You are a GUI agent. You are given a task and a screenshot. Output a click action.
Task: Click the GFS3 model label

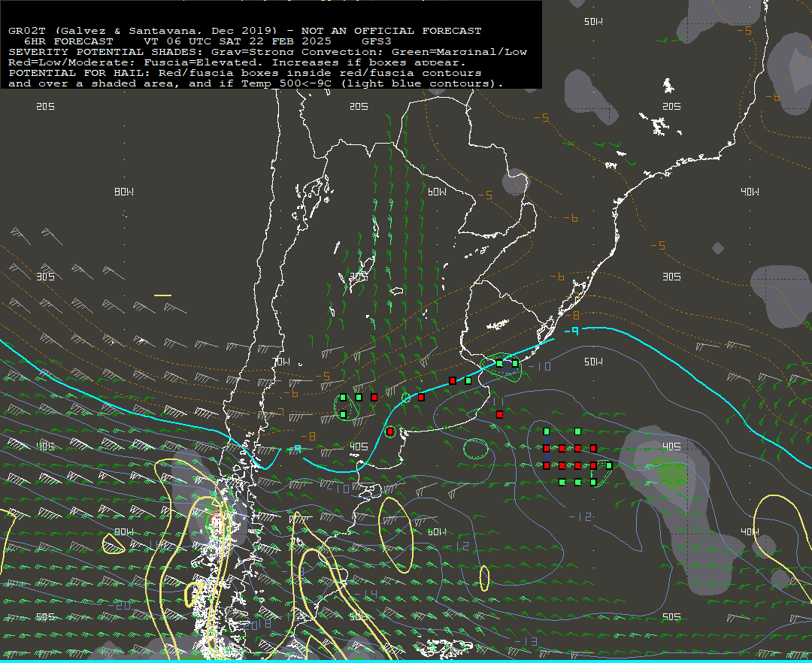[377, 41]
